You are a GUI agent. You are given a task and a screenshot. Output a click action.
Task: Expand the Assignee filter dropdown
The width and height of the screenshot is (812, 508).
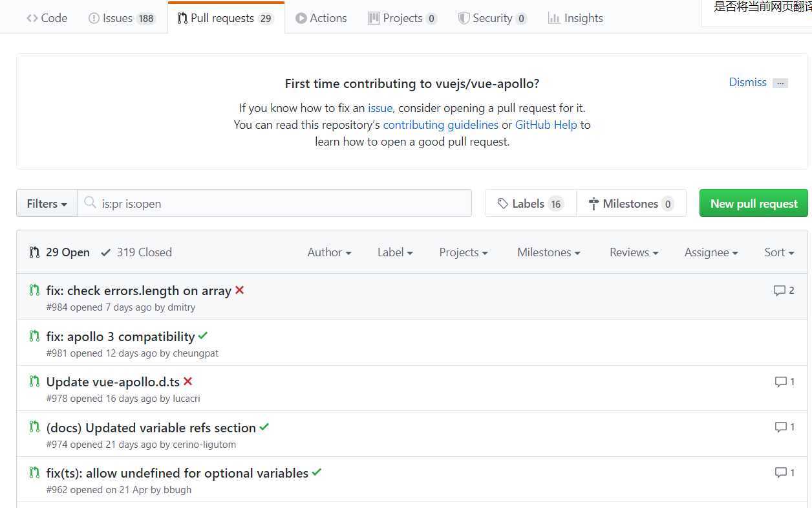coord(711,252)
